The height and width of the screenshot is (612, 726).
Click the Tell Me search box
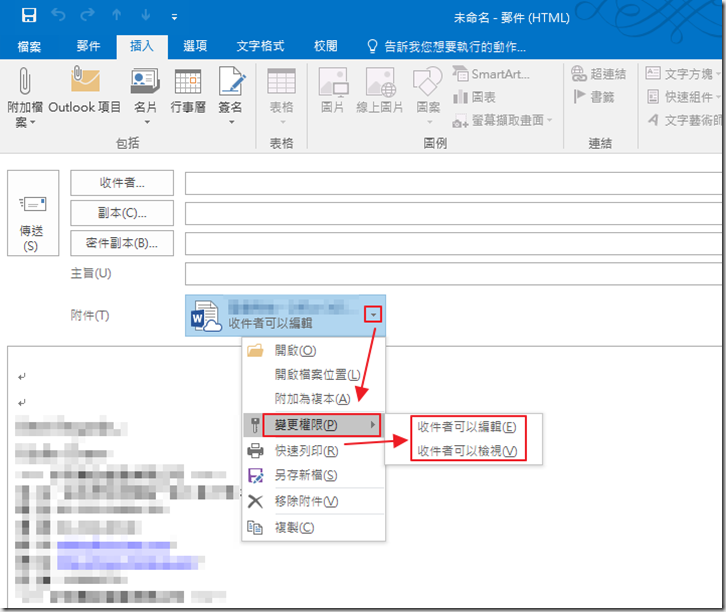pos(447,46)
